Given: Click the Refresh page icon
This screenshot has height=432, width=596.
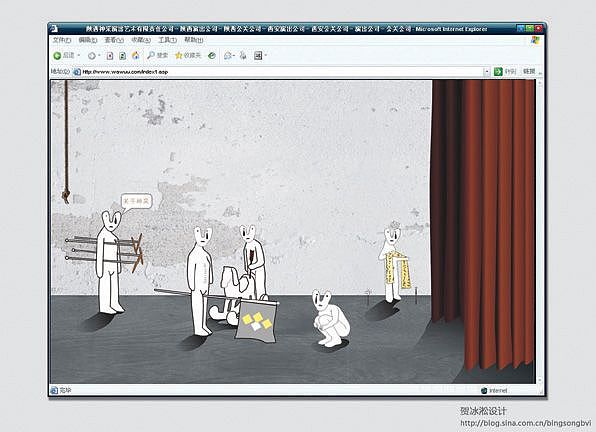Looking at the screenshot, I should (122, 56).
